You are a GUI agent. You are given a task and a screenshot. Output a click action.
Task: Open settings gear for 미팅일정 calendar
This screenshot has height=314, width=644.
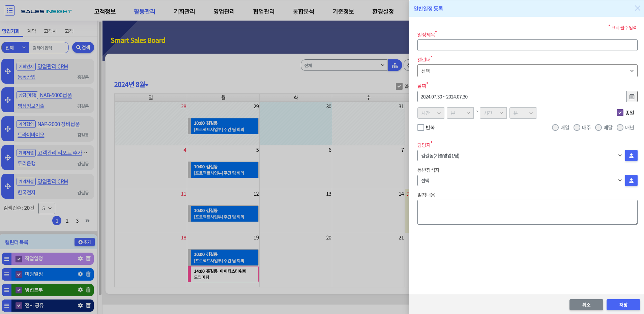(80, 274)
